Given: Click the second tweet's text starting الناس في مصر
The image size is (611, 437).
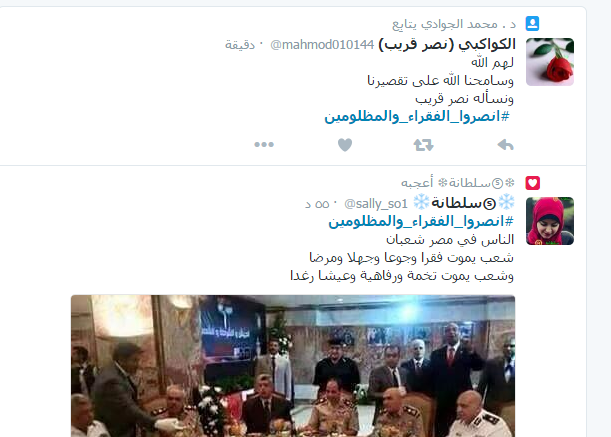Looking at the screenshot, I should 402,258.
